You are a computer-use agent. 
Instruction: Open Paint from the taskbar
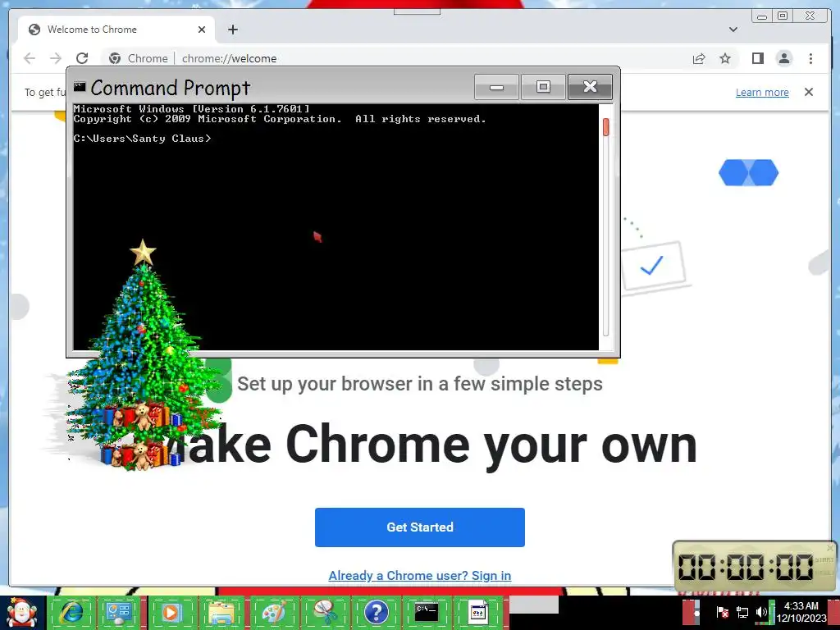tap(274, 613)
